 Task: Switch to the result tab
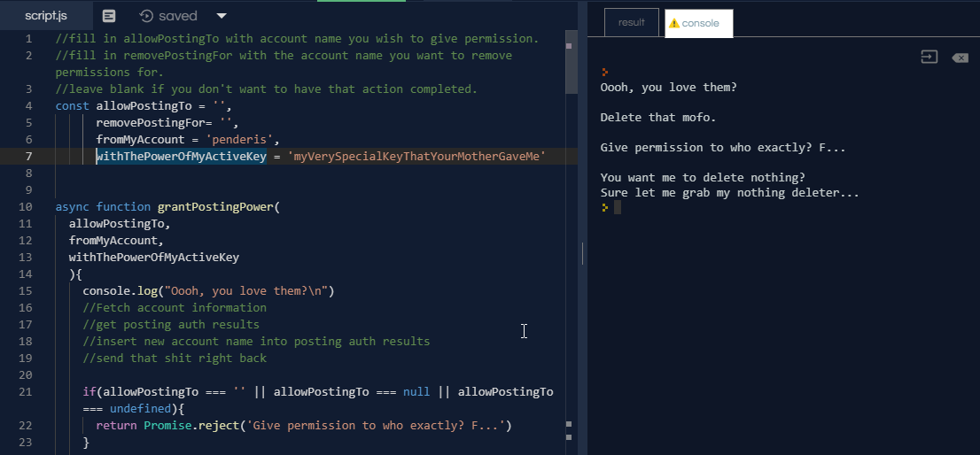point(631,23)
